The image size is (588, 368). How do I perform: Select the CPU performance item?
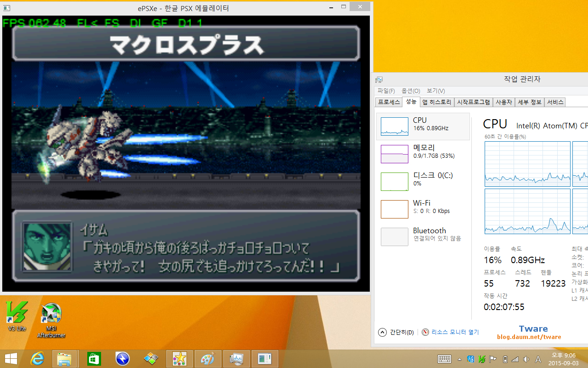tap(423, 126)
